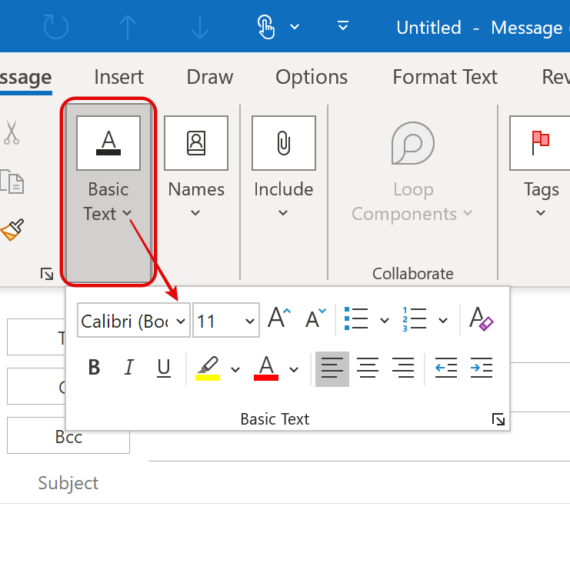Switch to the Format Text tab

click(445, 77)
